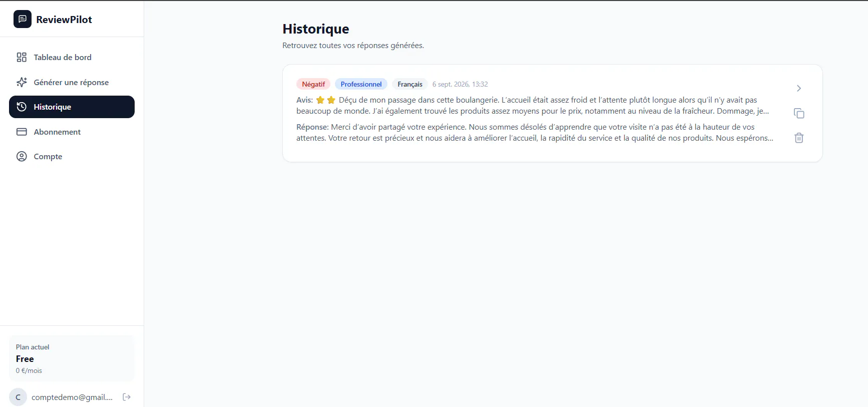Click the 0 €/mois price text
868x407 pixels.
point(29,370)
